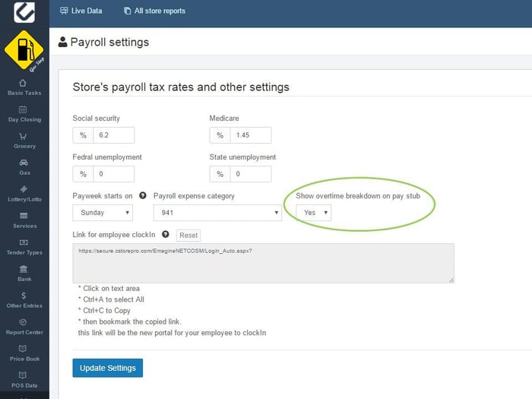532x399 pixels.
Task: Open the Bank section
Action: tap(24, 273)
